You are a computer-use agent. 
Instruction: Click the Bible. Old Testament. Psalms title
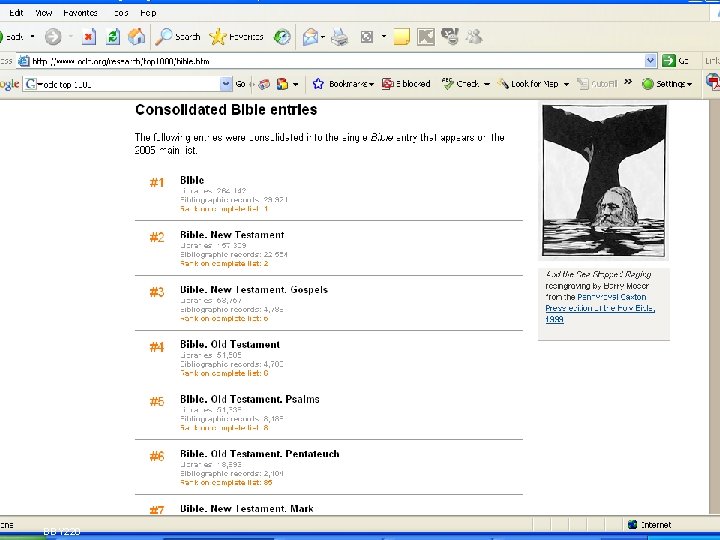tap(250, 399)
